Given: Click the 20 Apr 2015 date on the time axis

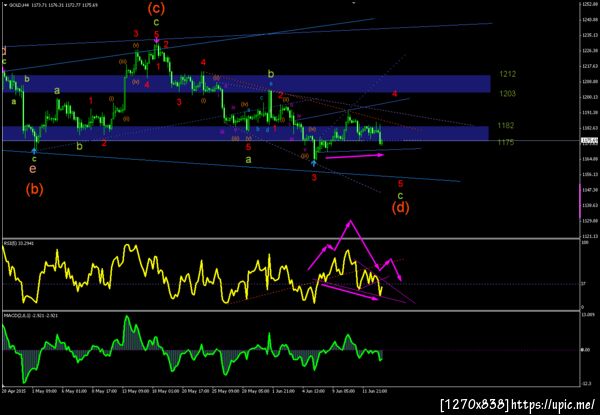Looking at the screenshot, I should coord(13,391).
